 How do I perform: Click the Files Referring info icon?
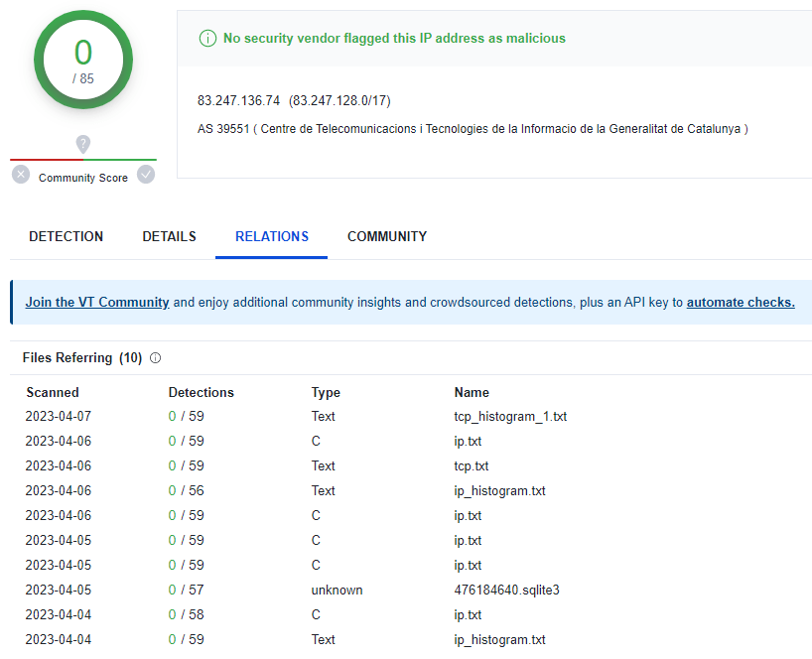click(156, 357)
